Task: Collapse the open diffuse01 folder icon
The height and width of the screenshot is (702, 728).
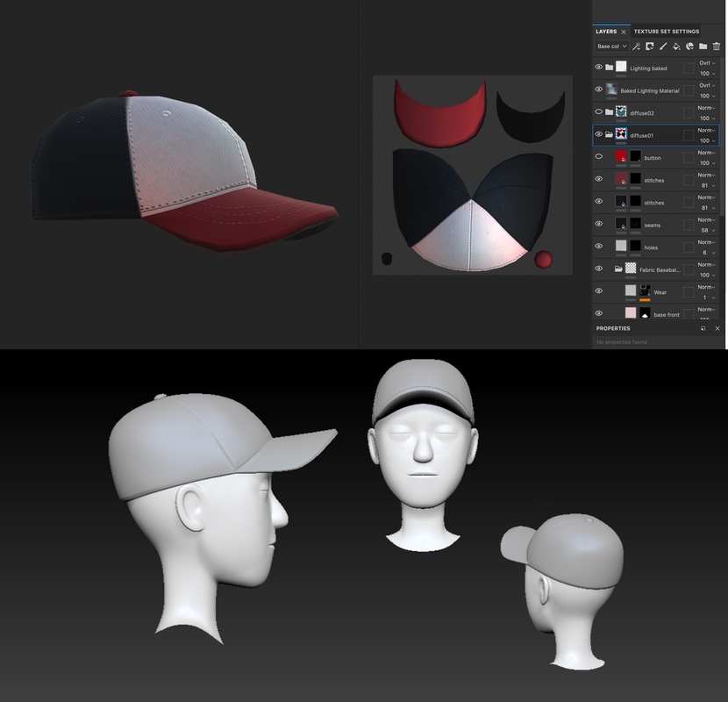Action: tap(609, 134)
